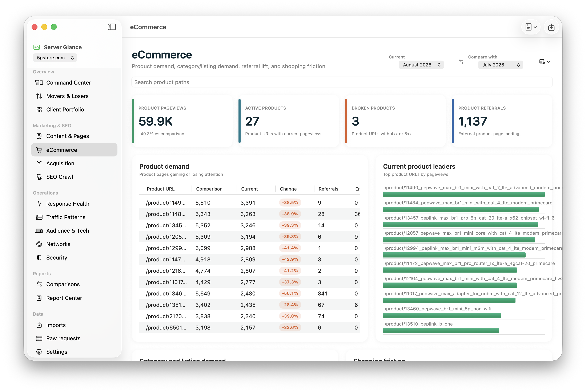Click the Imports icon

tap(39, 325)
